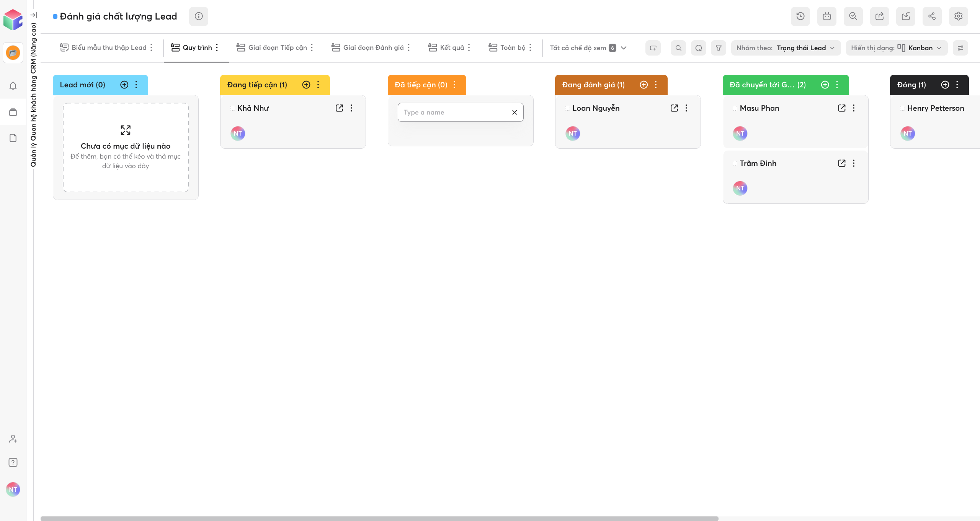Click the horizontal scrollbar at bottom
Image resolution: width=980 pixels, height=521 pixels.
(x=379, y=518)
